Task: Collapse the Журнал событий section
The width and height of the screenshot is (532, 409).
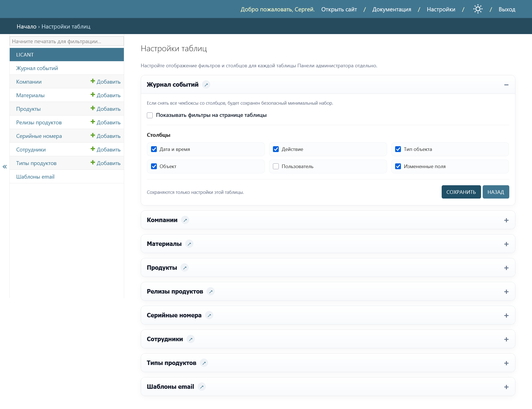Action: coord(506,85)
